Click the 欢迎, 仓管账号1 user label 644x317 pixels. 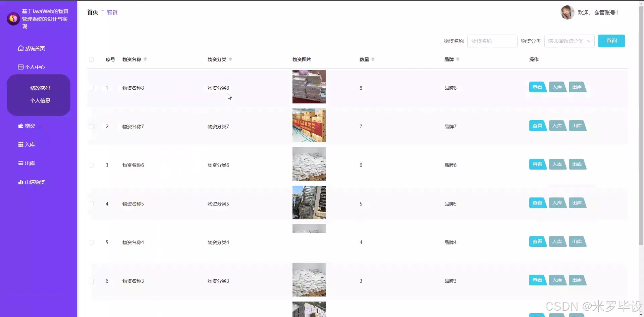point(598,12)
